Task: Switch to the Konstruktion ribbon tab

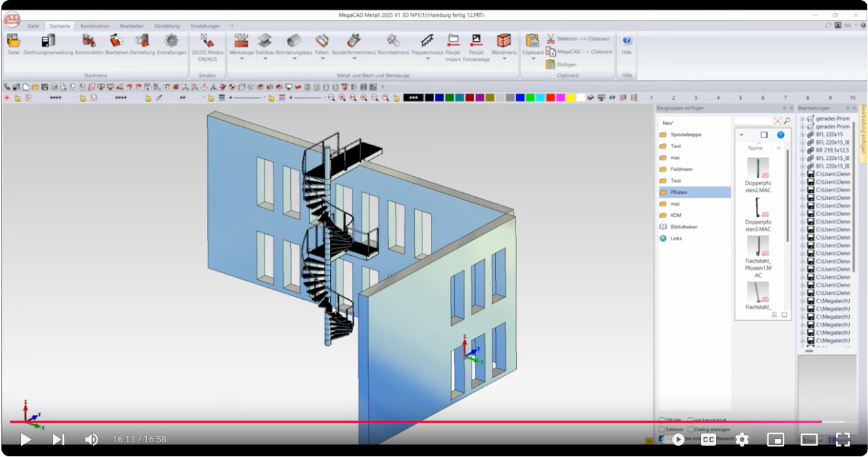Action: [x=94, y=25]
